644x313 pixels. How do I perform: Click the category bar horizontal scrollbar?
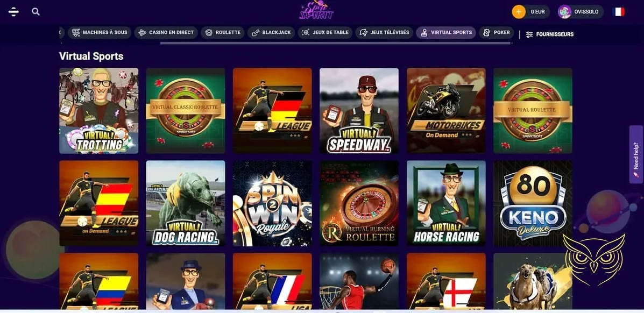pyautogui.click(x=336, y=42)
